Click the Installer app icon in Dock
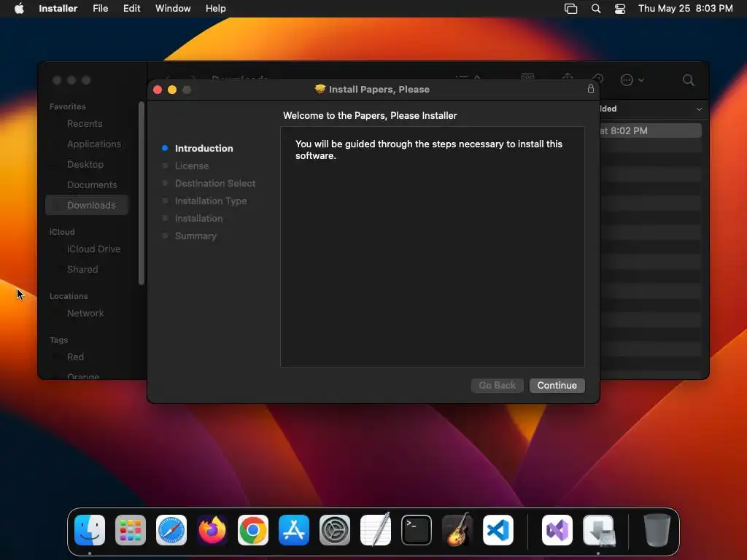 coord(599,529)
